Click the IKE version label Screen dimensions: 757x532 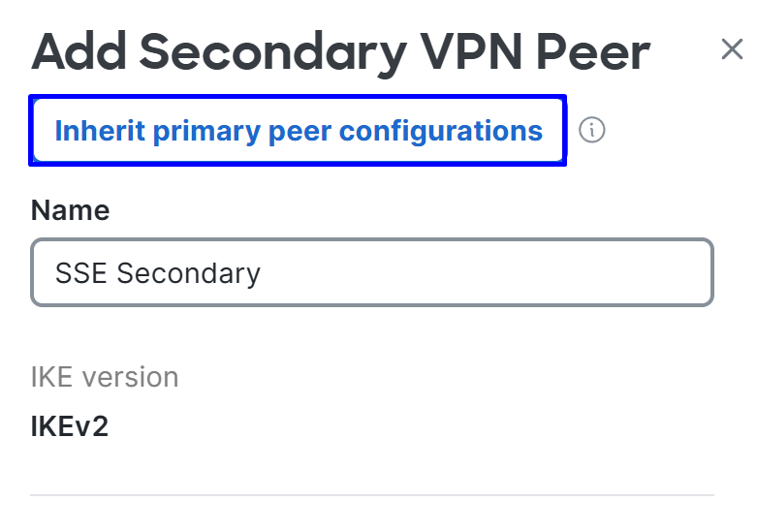tap(105, 377)
